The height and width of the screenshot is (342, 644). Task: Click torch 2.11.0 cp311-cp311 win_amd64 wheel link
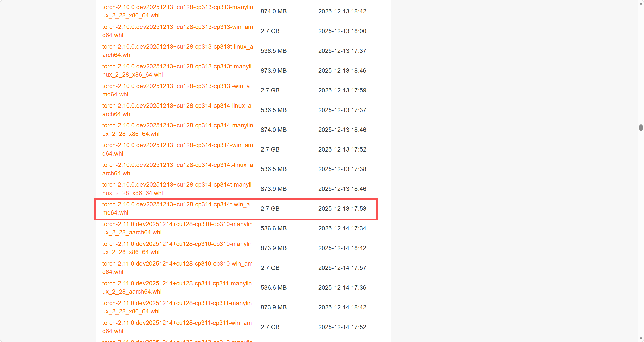pos(177,323)
